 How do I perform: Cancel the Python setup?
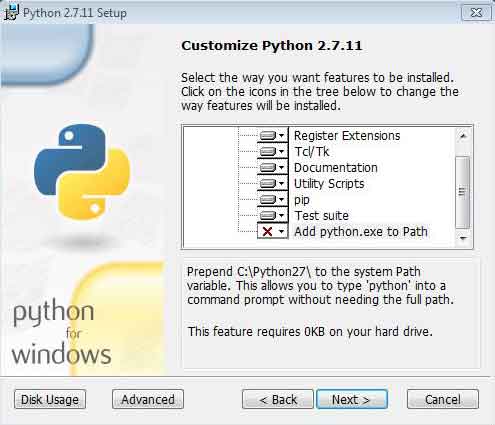[443, 399]
